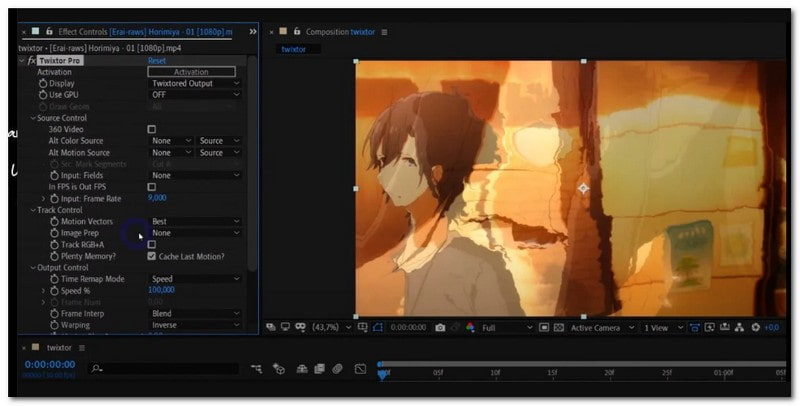The image size is (800, 406).
Task: Click the timeline current time indicator
Action: point(382,374)
